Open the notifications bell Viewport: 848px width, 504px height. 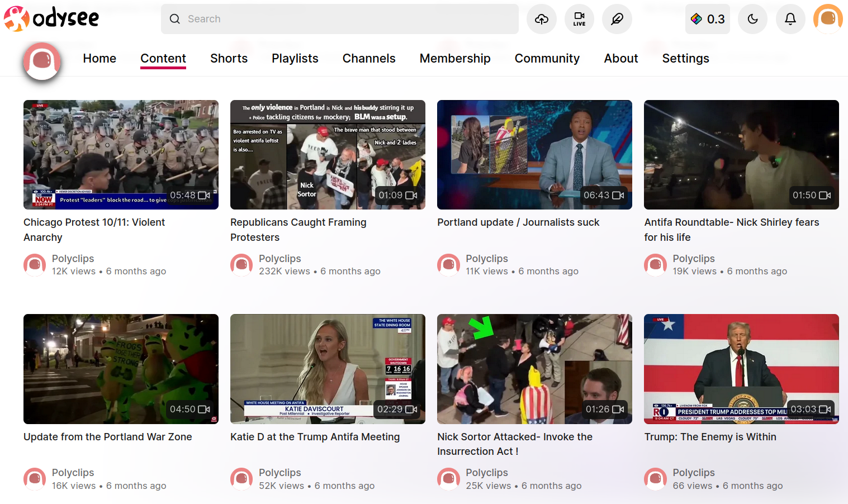tap(790, 19)
